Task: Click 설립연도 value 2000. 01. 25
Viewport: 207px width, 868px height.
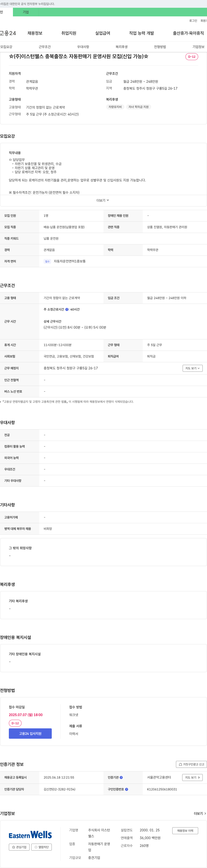Action: [150, 830]
